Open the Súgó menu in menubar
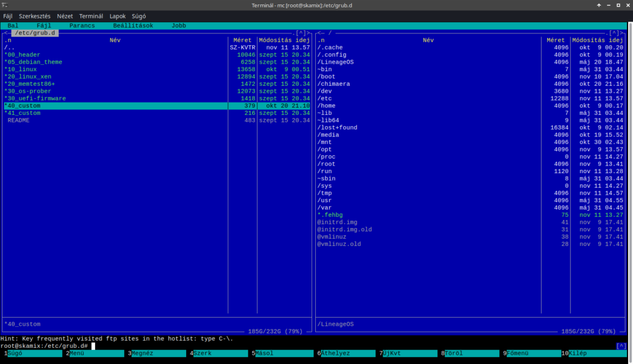This screenshot has height=364, width=633. [139, 16]
